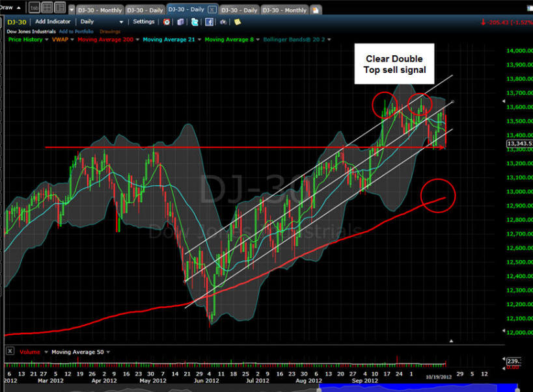Move the blue range bar in the bottom navigator
This screenshot has height=392, width=533.
(418, 388)
